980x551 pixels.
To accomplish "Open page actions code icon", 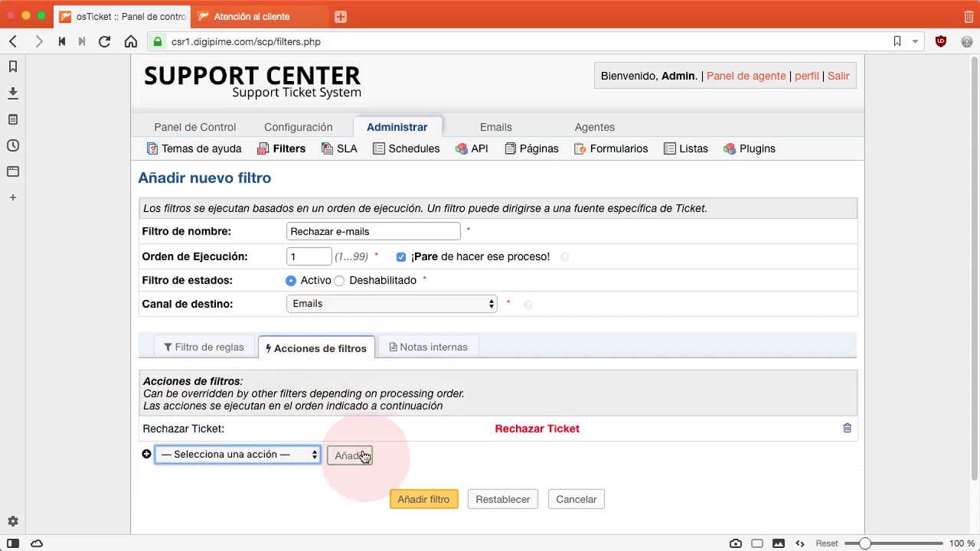I will click(800, 543).
